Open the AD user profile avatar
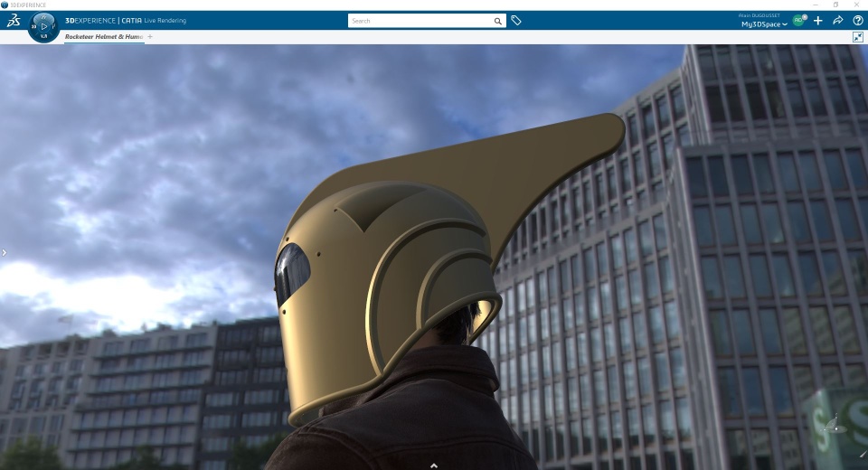The height and width of the screenshot is (470, 868). pos(798,21)
